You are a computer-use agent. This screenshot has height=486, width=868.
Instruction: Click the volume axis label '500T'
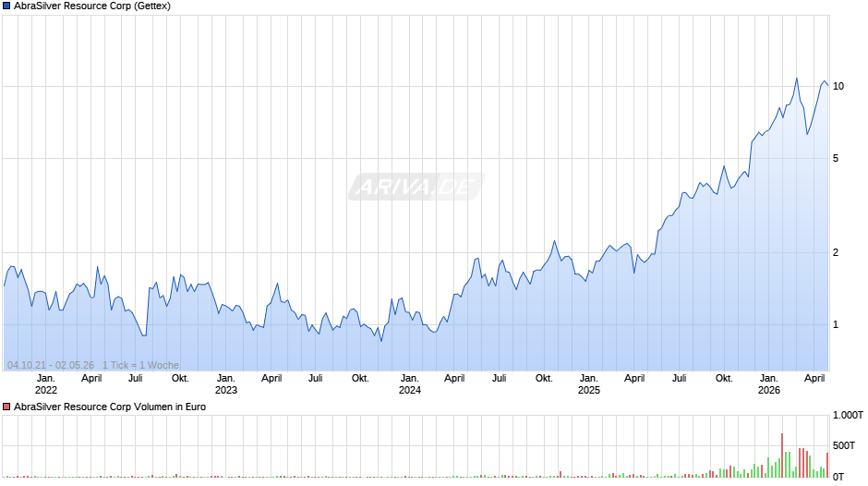[844, 445]
